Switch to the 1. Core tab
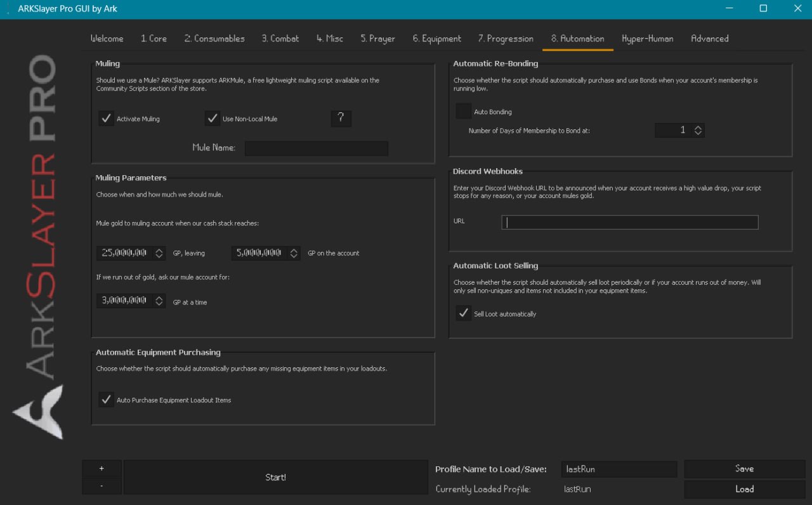The image size is (812, 505). (154, 39)
